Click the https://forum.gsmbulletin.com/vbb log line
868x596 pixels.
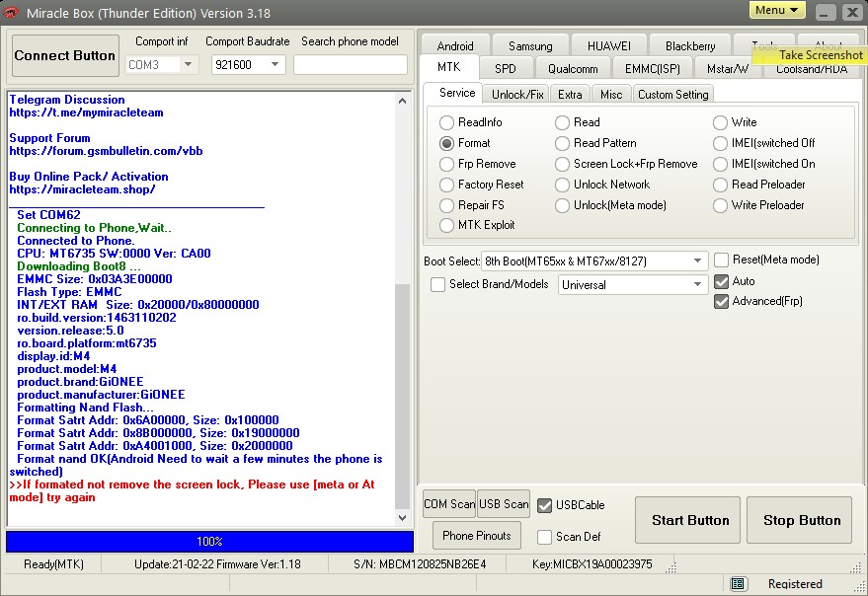tap(106, 151)
